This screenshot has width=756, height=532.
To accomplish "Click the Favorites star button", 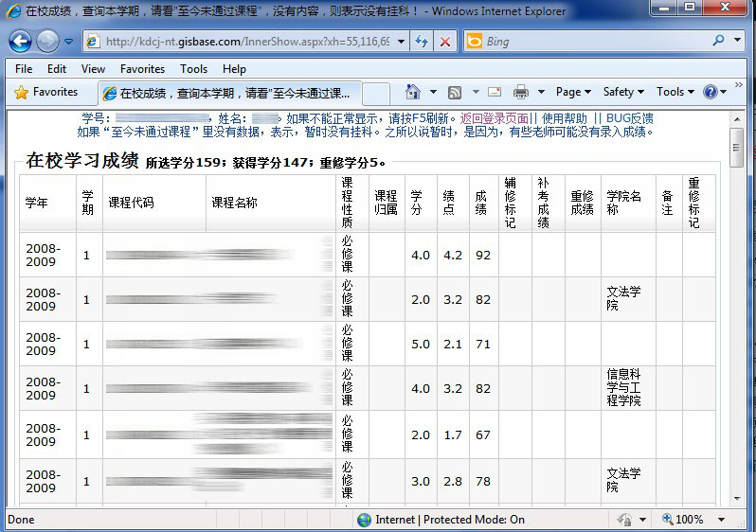I will pyautogui.click(x=45, y=92).
